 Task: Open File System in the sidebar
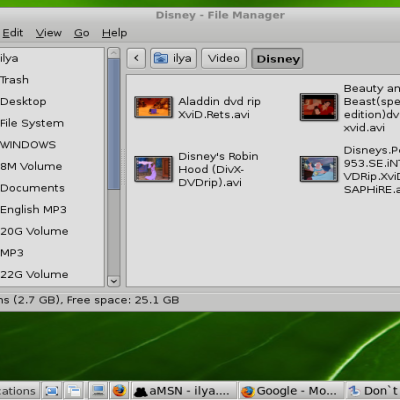32,123
